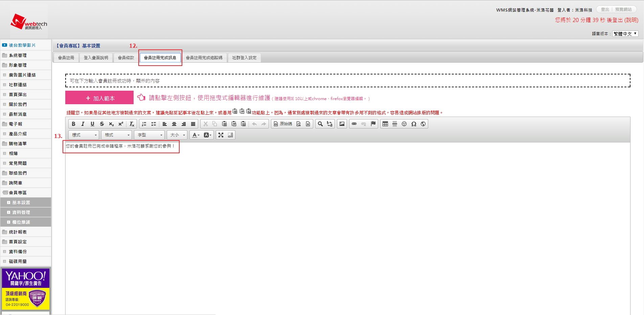This screenshot has height=315, width=644.
Task: Toggle show blocks in editor
Action: [230, 135]
